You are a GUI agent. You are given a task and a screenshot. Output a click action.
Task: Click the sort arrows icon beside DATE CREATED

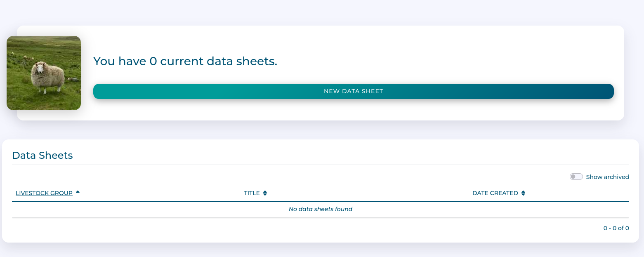[x=523, y=193]
